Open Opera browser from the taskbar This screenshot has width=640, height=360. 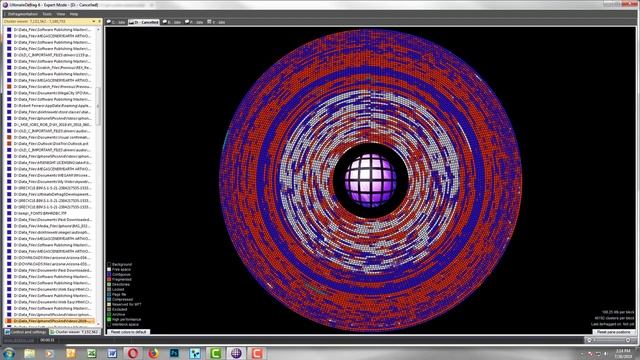click(133, 353)
